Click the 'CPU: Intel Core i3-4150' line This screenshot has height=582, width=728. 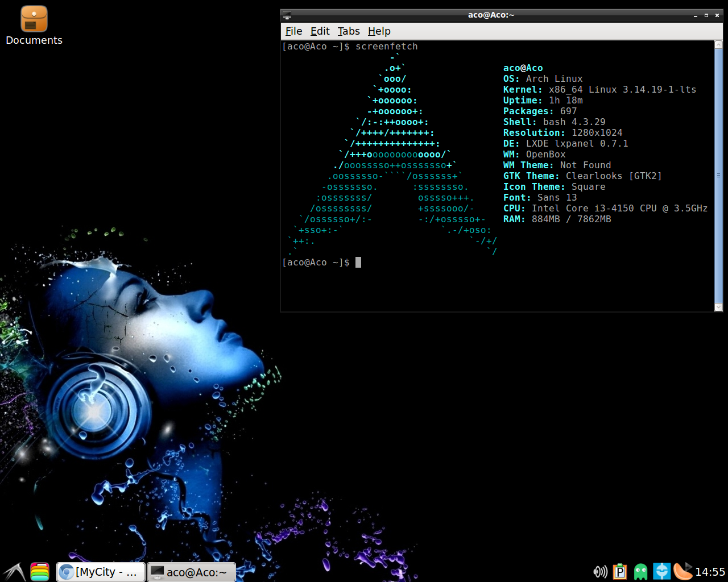pos(606,209)
